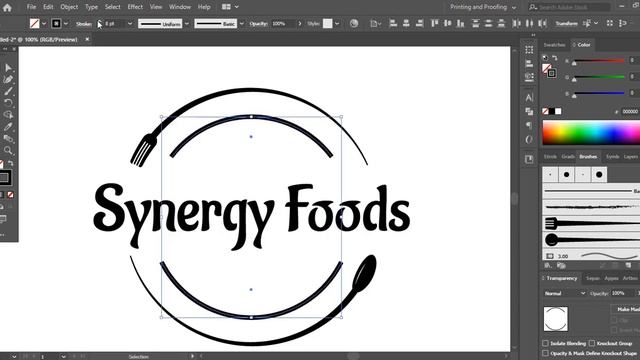640x360 pixels.
Task: Open the OpenType panel icon in dock
Action: tap(529, 140)
